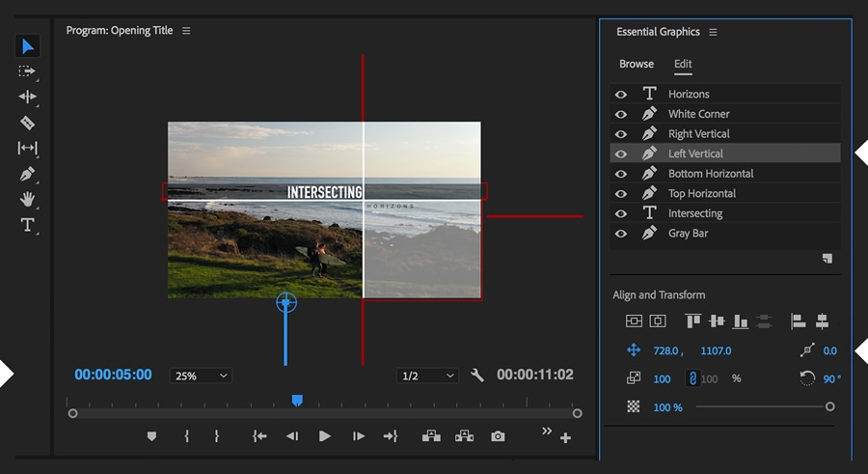Click the 00:00:05:00 current timecode
Viewport: 868px width, 474px height.
pos(113,375)
